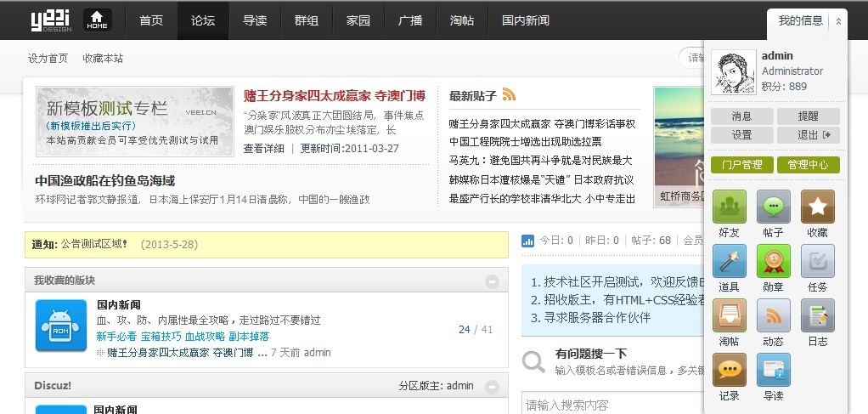Open latest post 韩媒称日本遭核爆是天谴
This screenshot has width=868, height=414.
click(x=541, y=180)
